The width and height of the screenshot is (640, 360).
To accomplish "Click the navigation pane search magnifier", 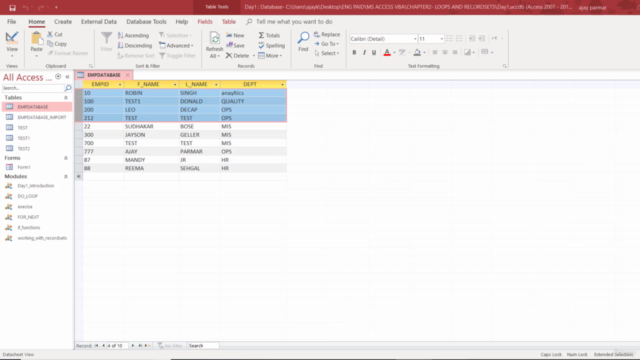I will coord(68,88).
